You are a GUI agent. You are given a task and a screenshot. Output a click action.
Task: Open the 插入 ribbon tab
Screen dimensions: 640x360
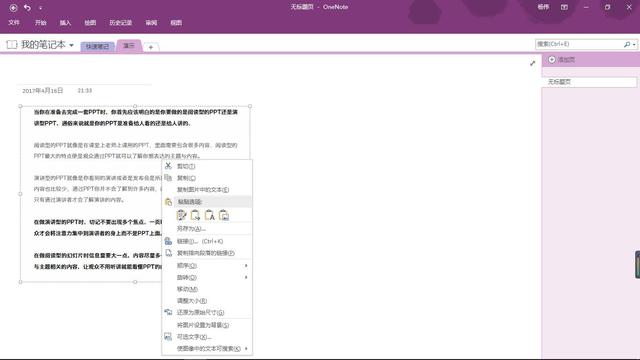pos(65,23)
